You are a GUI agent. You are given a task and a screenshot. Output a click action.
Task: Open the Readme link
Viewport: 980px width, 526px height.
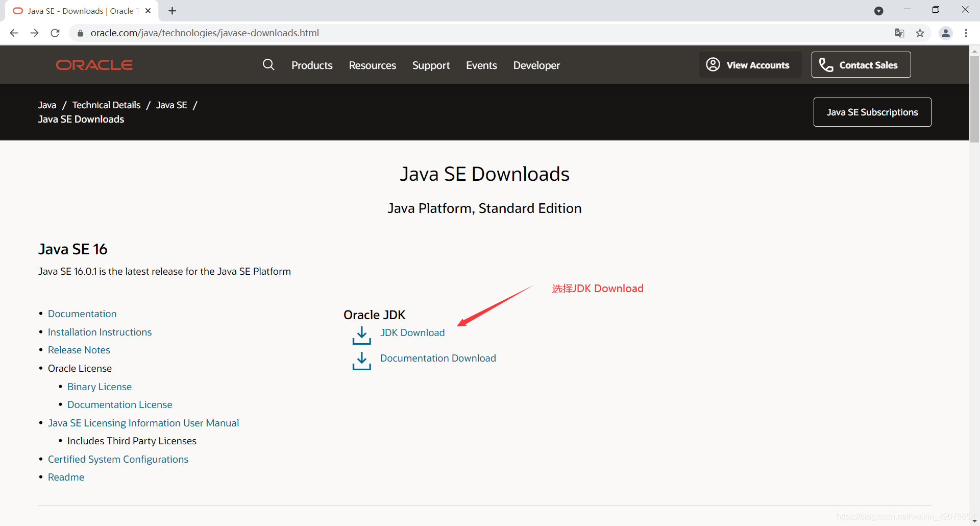coord(66,477)
